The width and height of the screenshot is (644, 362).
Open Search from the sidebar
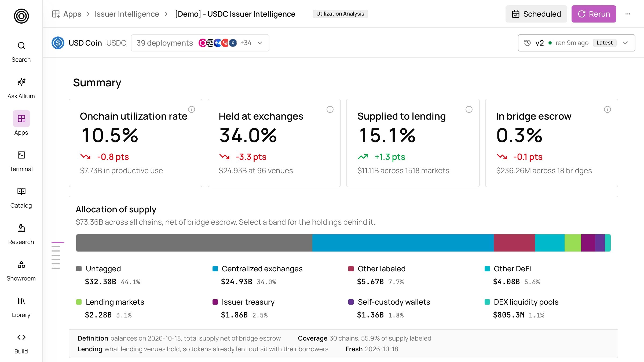(x=21, y=52)
